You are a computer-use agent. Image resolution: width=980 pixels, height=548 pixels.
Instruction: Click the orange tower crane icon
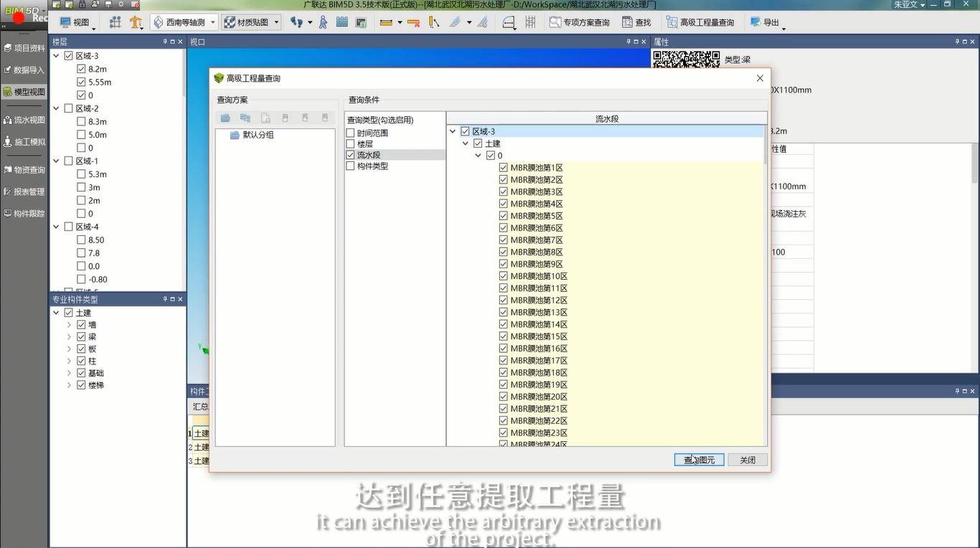pos(136,22)
